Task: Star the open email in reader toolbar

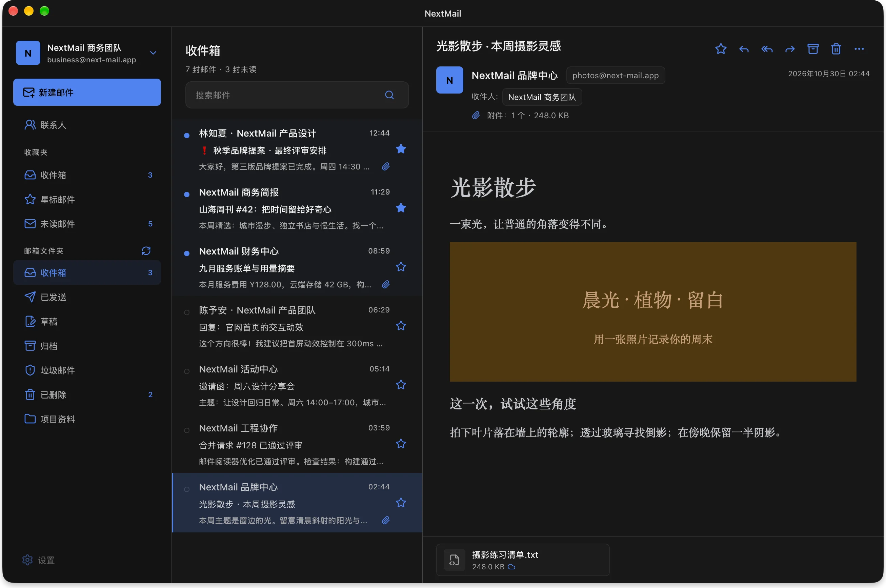Action: point(720,49)
